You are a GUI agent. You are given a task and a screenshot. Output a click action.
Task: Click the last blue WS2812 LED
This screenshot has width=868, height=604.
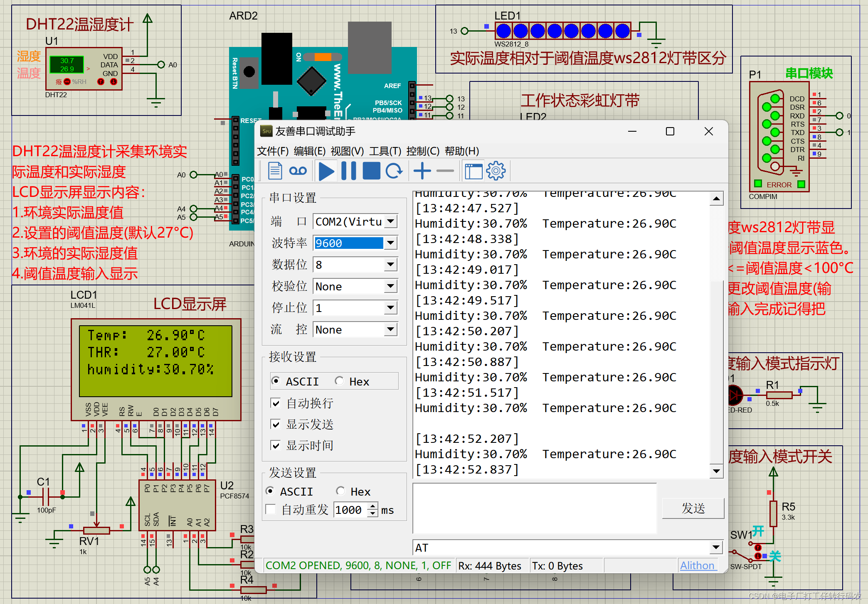(622, 31)
